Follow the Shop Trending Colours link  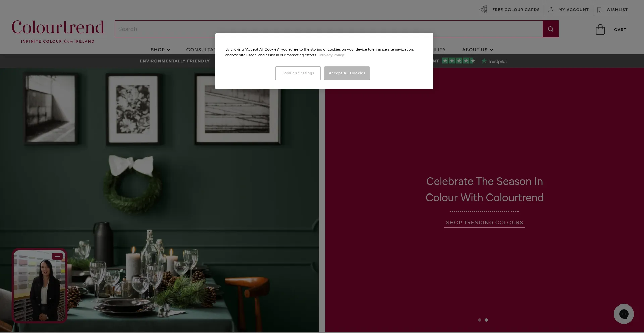tap(484, 223)
